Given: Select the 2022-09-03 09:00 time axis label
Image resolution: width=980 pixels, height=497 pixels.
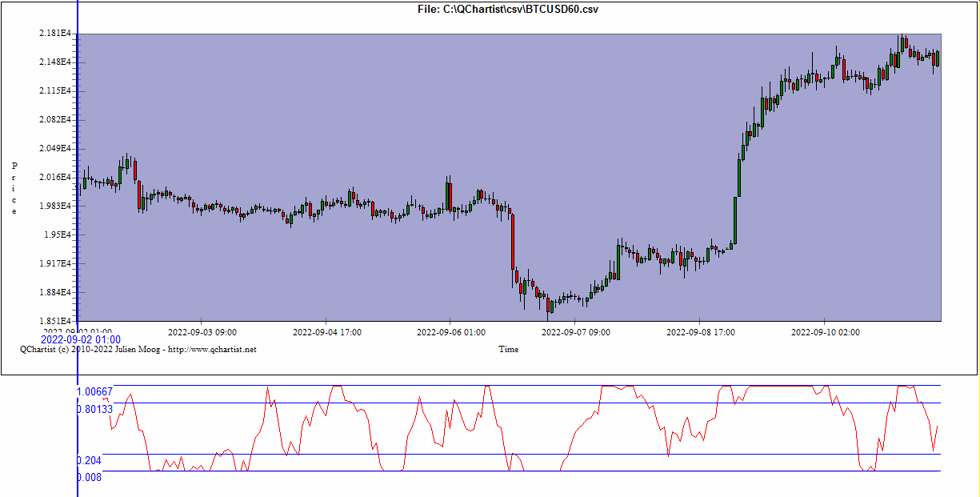Looking at the screenshot, I should coord(202,331).
